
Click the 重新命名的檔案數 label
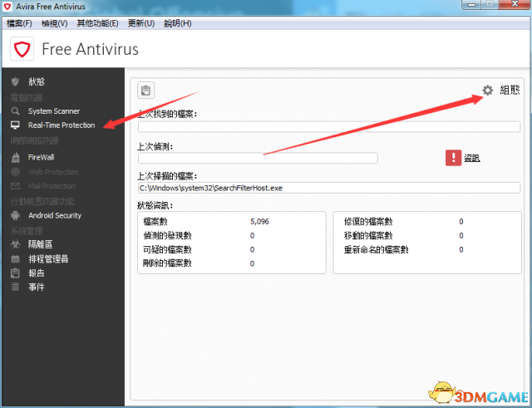coord(377,249)
